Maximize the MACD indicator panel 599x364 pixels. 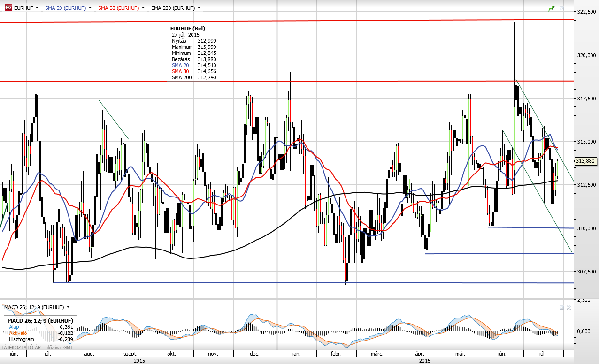tap(561, 308)
